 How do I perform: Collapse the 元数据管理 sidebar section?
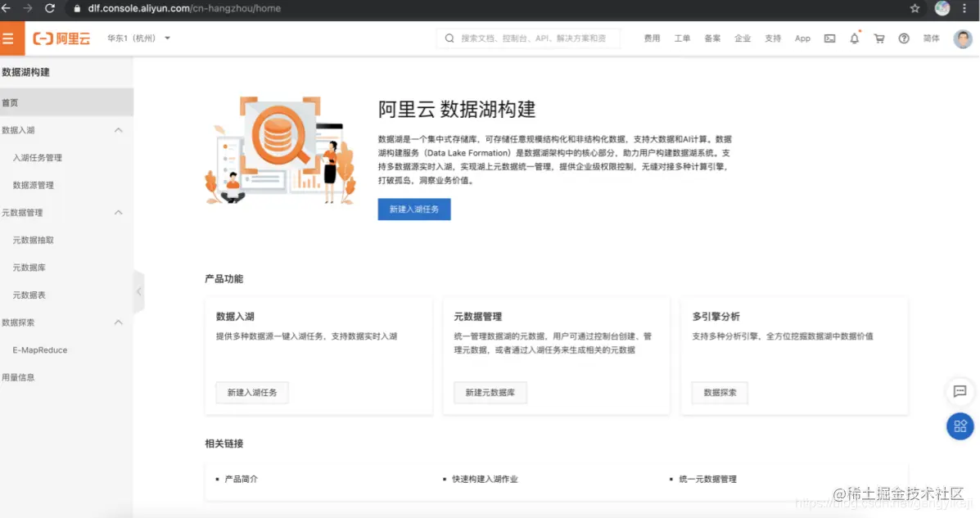(x=118, y=213)
